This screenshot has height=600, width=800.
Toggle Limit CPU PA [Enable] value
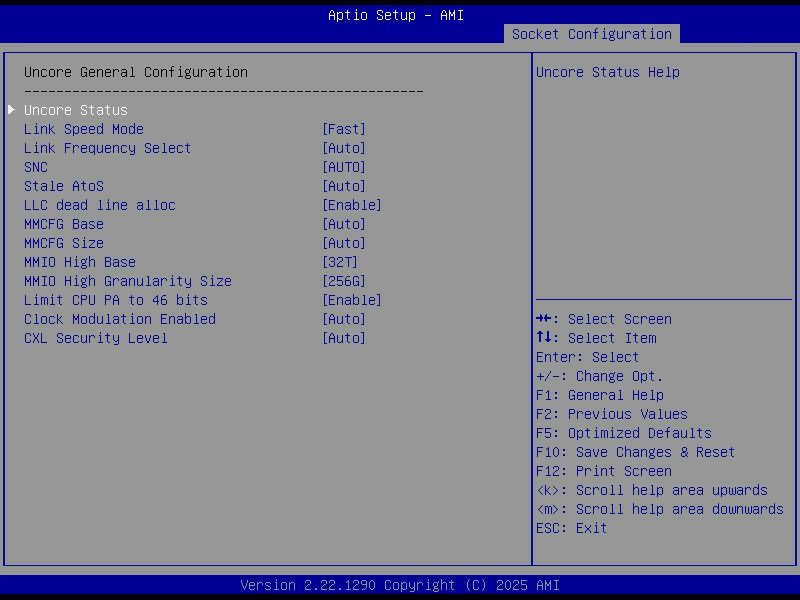pyautogui.click(x=352, y=300)
